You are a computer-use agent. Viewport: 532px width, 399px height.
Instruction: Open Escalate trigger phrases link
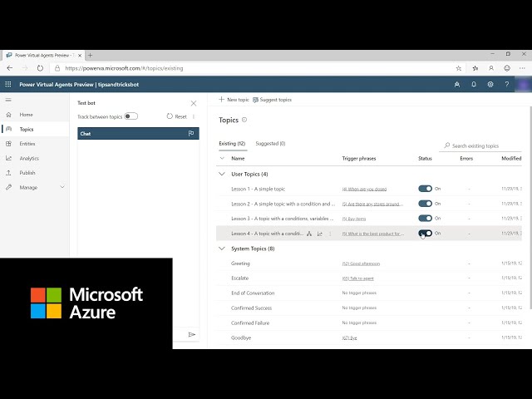[x=357, y=278]
